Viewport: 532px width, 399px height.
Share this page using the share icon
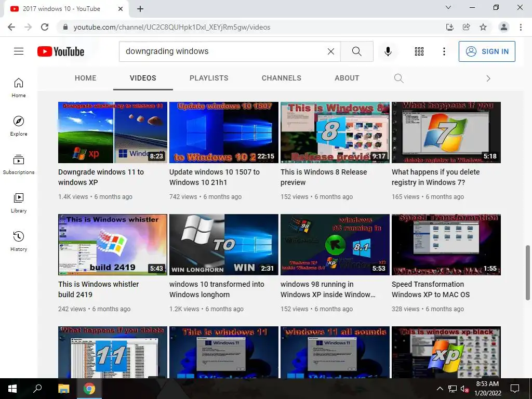coord(467,27)
